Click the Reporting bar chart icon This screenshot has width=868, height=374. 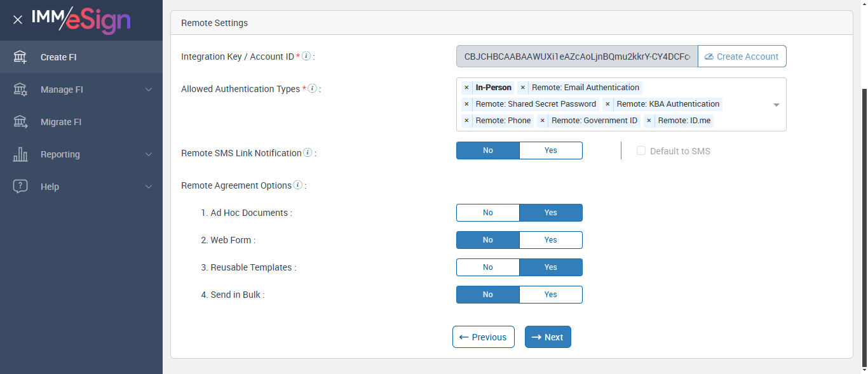pos(20,154)
